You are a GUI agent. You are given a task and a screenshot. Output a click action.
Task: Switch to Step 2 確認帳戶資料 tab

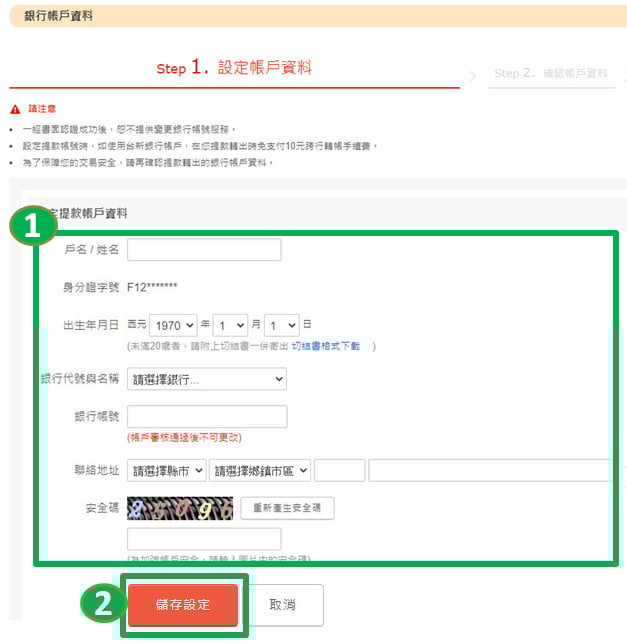click(x=551, y=74)
